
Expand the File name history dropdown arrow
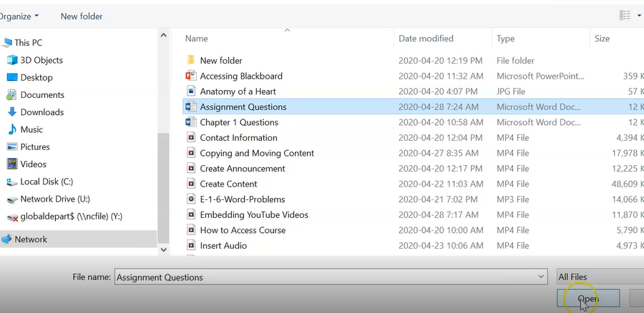542,277
